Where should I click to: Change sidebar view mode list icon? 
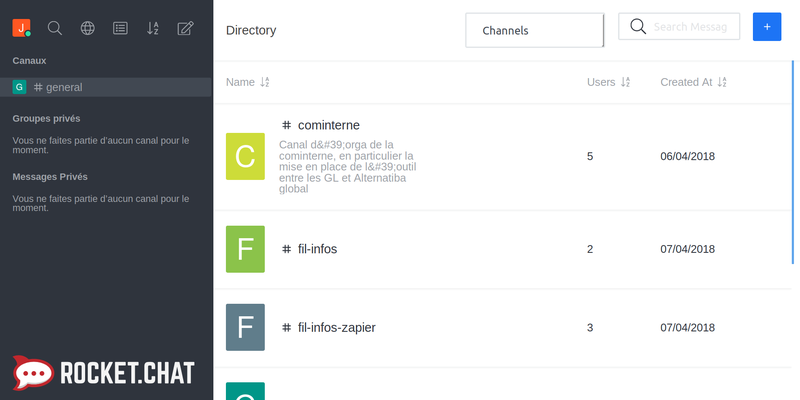point(120,28)
